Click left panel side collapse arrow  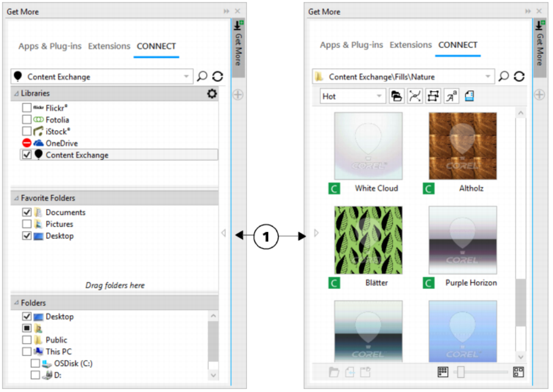pyautogui.click(x=223, y=233)
